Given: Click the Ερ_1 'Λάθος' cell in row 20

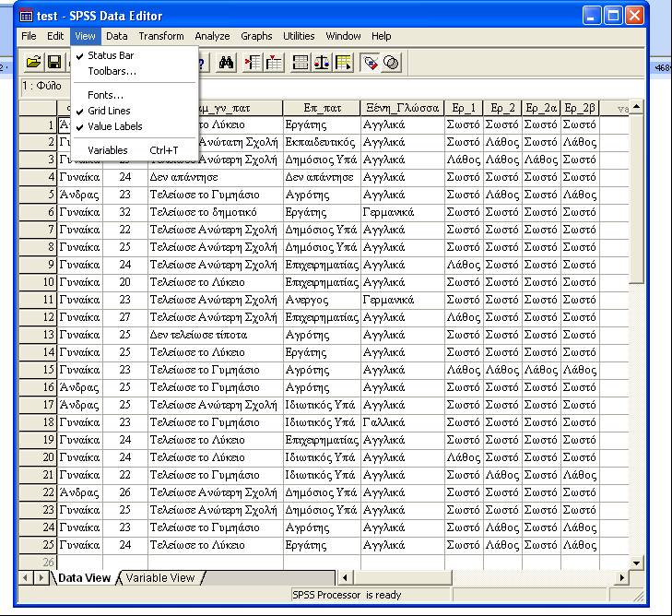Looking at the screenshot, I should pyautogui.click(x=464, y=457).
